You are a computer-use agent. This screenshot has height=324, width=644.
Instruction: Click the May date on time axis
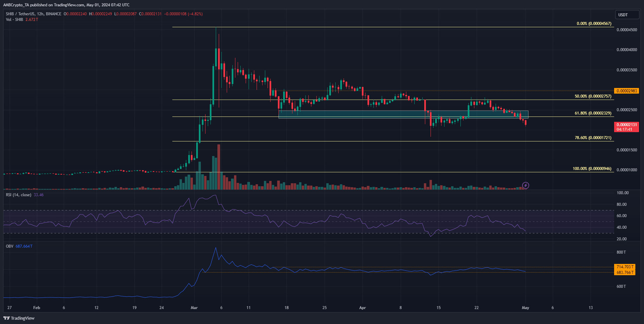point(525,308)
